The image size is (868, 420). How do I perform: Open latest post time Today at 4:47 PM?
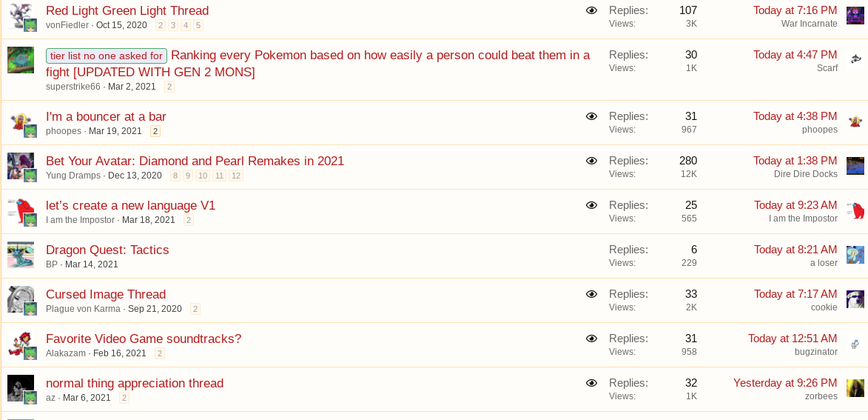click(795, 55)
